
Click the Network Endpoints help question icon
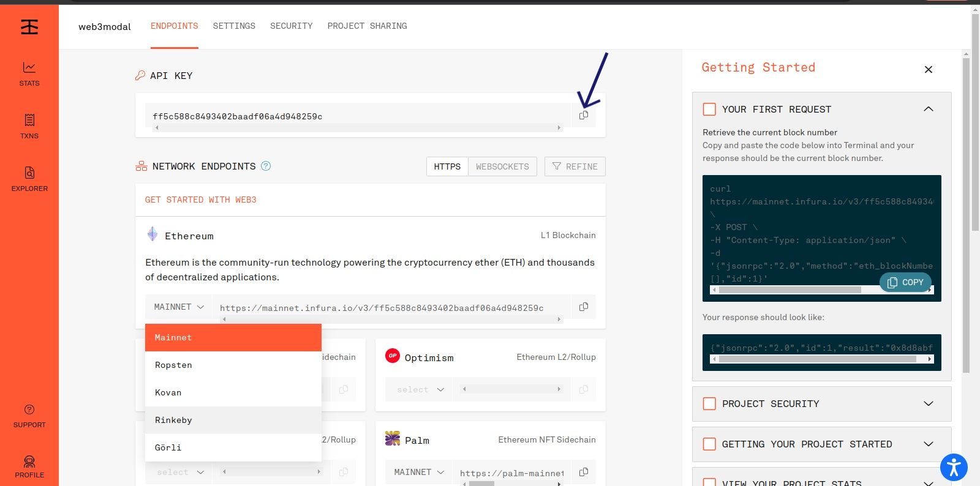point(266,166)
